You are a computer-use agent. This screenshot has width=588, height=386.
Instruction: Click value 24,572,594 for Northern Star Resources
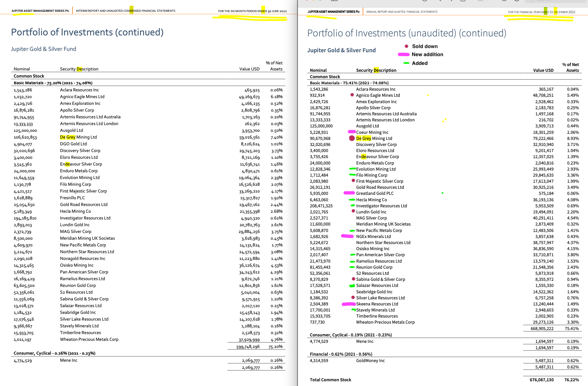[x=249, y=252]
